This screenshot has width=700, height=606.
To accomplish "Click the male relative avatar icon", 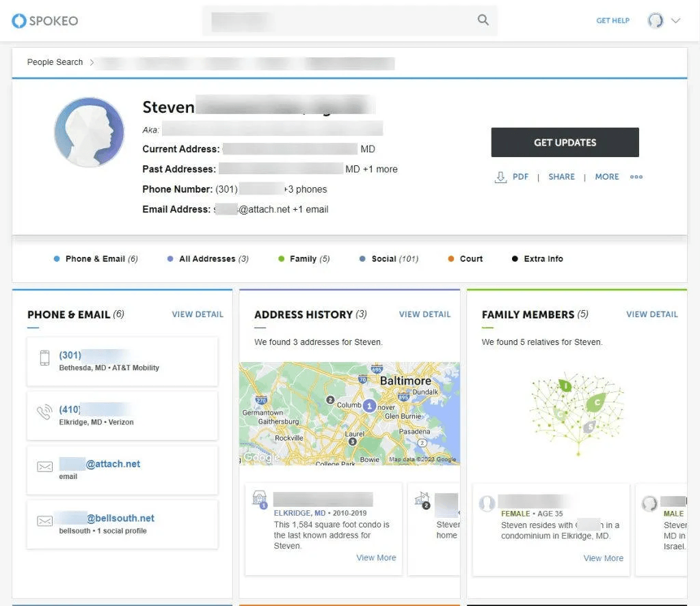I will [649, 504].
